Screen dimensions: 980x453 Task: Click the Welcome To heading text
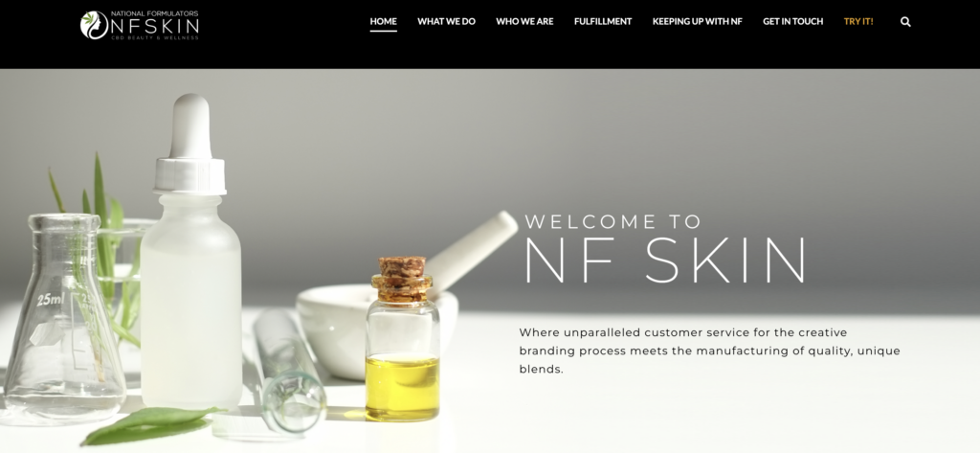pyautogui.click(x=613, y=221)
